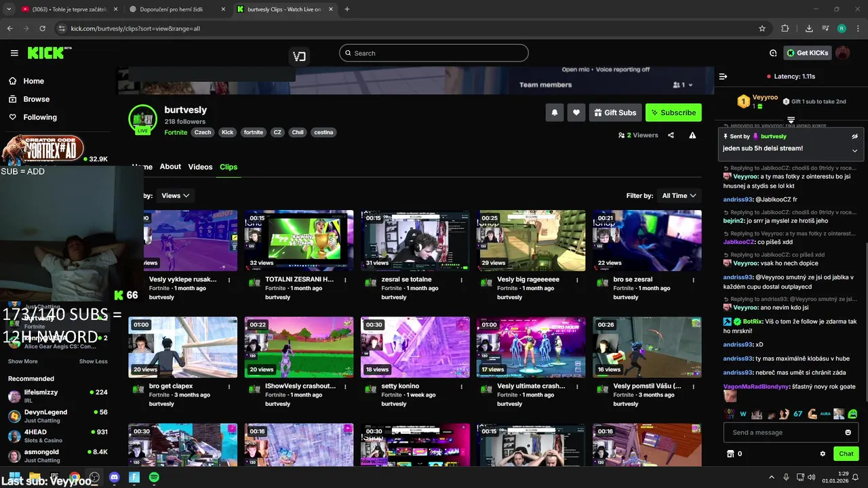Bookmark this page with star icon

pyautogui.click(x=762, y=28)
